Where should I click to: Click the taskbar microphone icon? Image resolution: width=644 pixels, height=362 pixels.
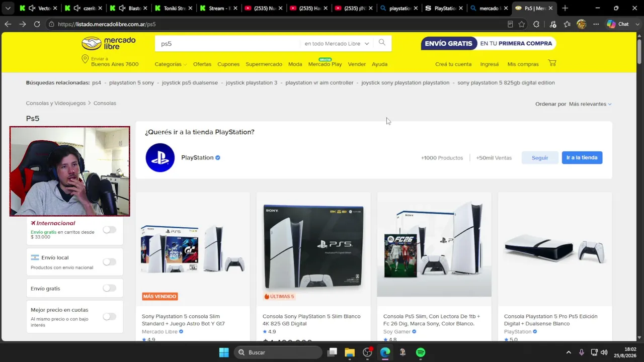582,352
